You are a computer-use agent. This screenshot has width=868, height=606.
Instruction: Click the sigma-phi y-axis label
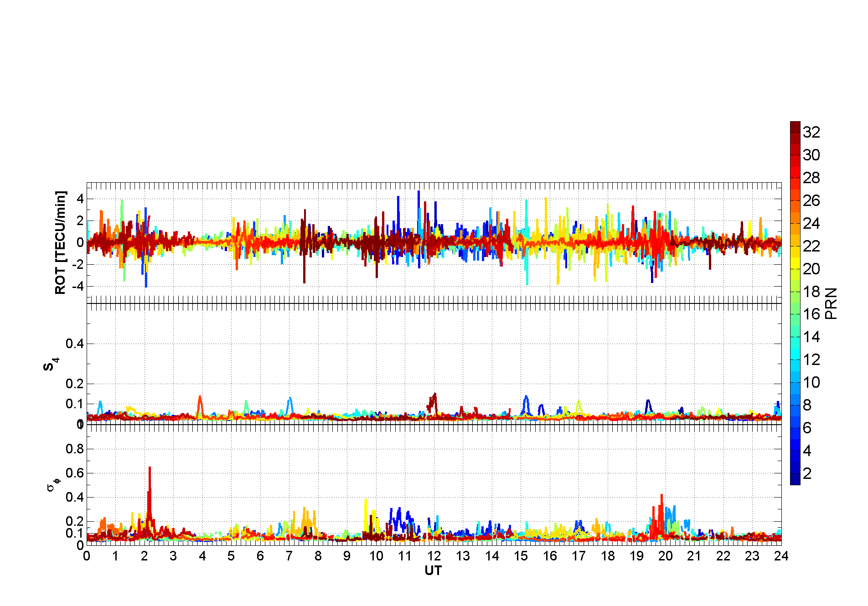(53, 484)
